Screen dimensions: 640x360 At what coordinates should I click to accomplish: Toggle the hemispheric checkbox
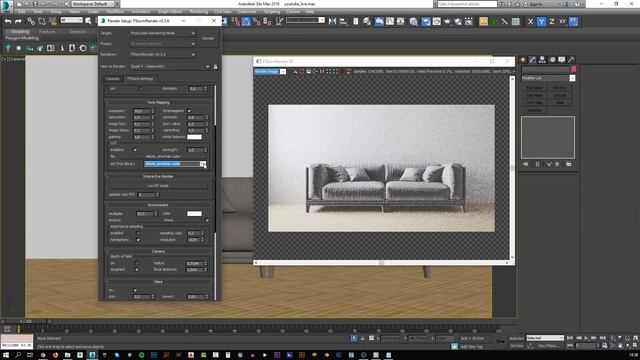(x=138, y=240)
